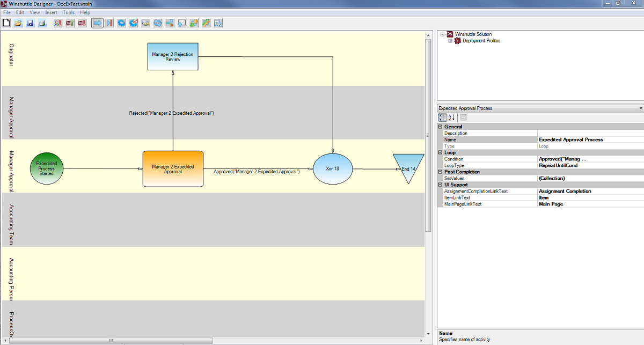The image size is (644, 345).
Task: Edit the MainPageLinkText value Main Page
Action: pyautogui.click(x=590, y=204)
